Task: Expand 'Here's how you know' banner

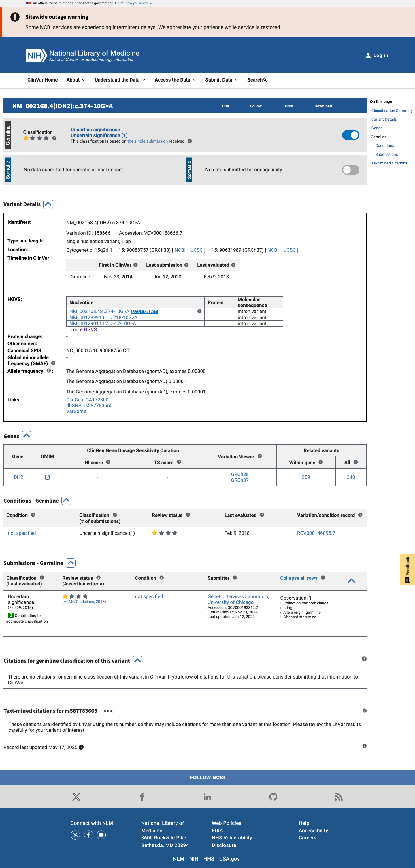Action: click(x=133, y=3)
